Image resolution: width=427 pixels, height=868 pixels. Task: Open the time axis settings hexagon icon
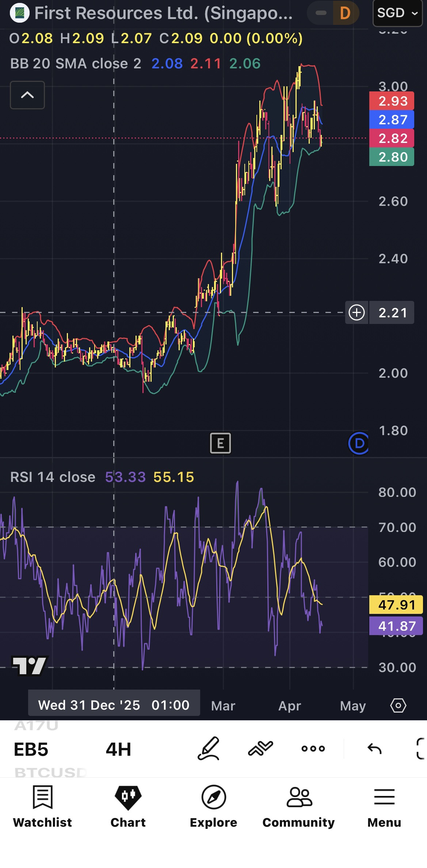[x=398, y=705]
